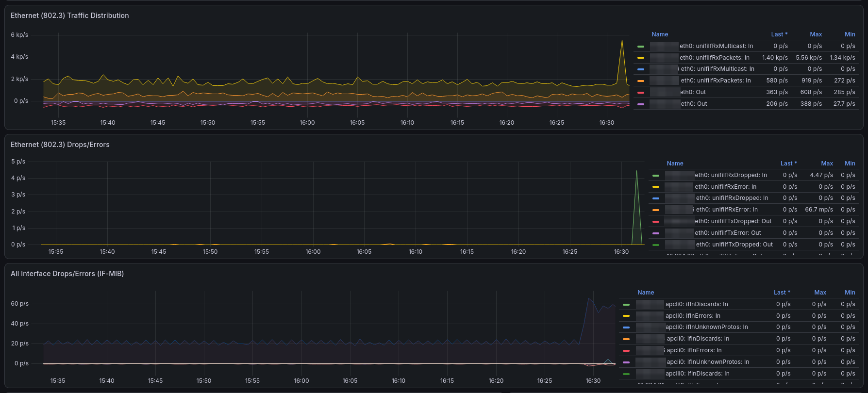Sort Ethernet Drops/Errors legend by Name header
Screen dimensions: 868x393
pos(675,164)
